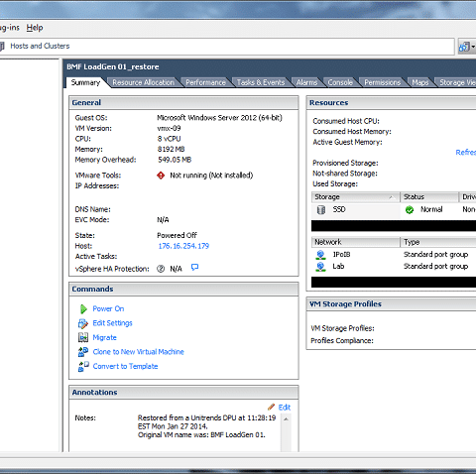
Task: Click the Migrate link
Action: [x=104, y=337]
